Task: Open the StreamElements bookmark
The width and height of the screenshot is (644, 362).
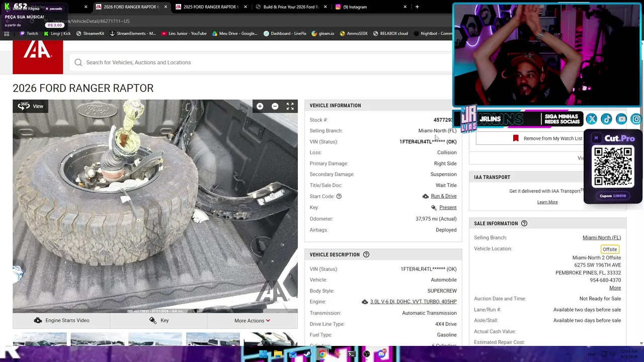Action: pos(133,34)
